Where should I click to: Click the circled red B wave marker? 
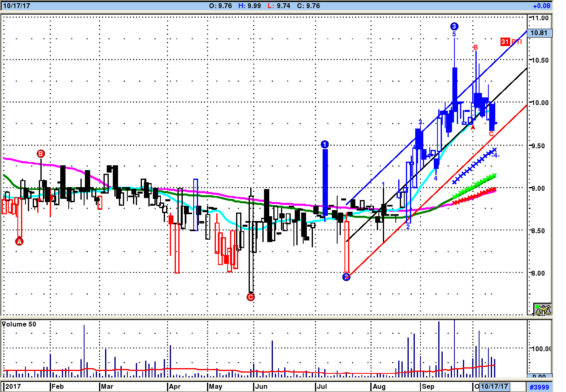tap(41, 154)
